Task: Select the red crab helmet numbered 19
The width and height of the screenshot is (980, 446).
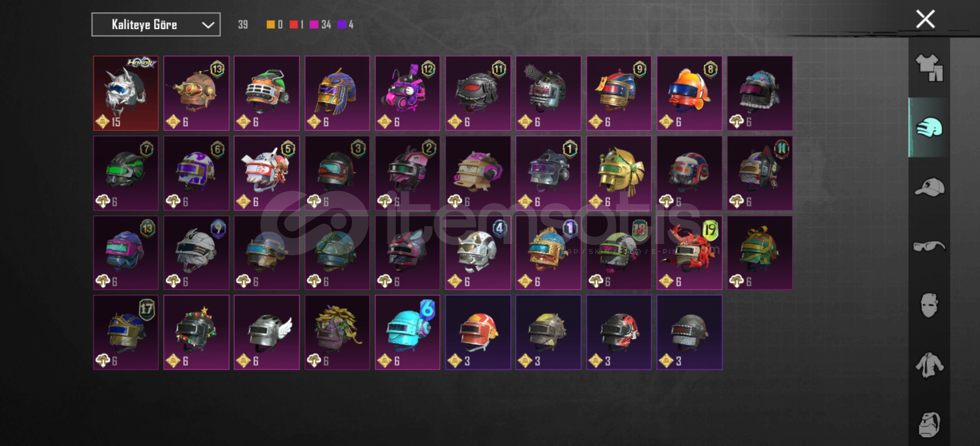Action: 690,252
